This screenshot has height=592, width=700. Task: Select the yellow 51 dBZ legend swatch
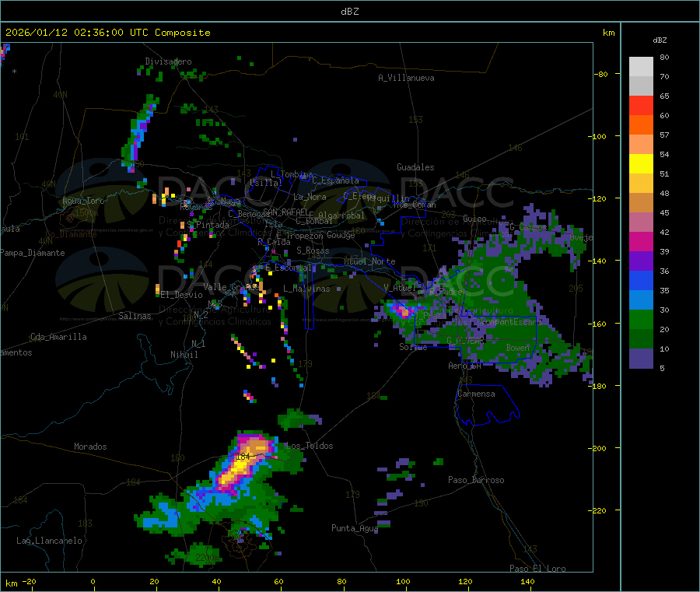(641, 164)
